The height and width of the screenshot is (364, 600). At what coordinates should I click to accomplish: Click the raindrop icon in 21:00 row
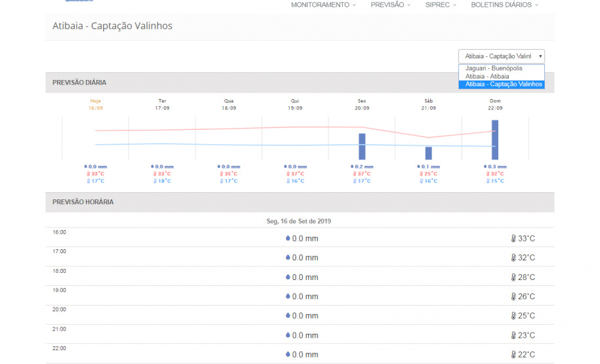[x=287, y=335]
